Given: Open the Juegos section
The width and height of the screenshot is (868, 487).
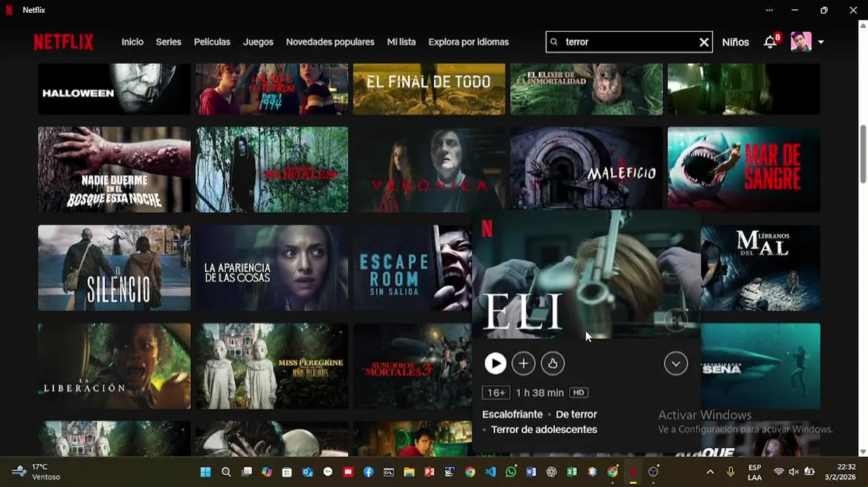Looking at the screenshot, I should (x=258, y=42).
